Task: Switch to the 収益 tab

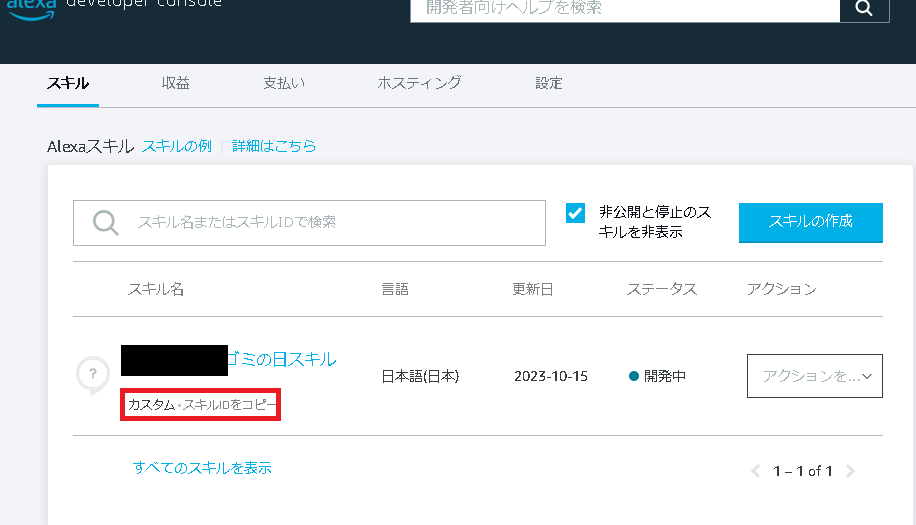Action: (175, 84)
